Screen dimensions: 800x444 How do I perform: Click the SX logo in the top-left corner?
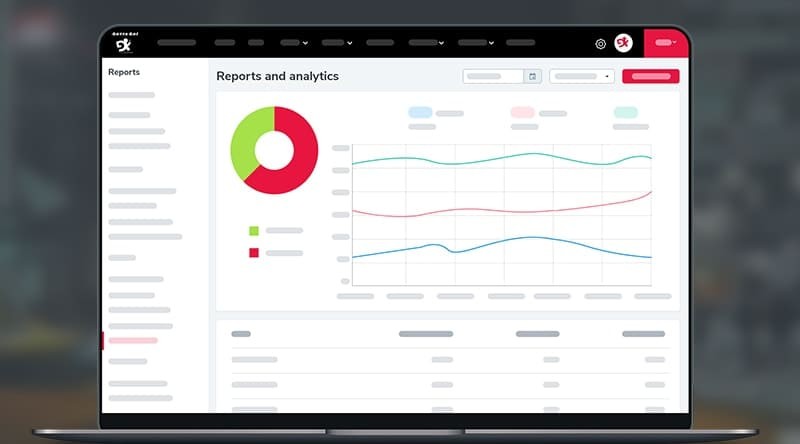click(123, 43)
